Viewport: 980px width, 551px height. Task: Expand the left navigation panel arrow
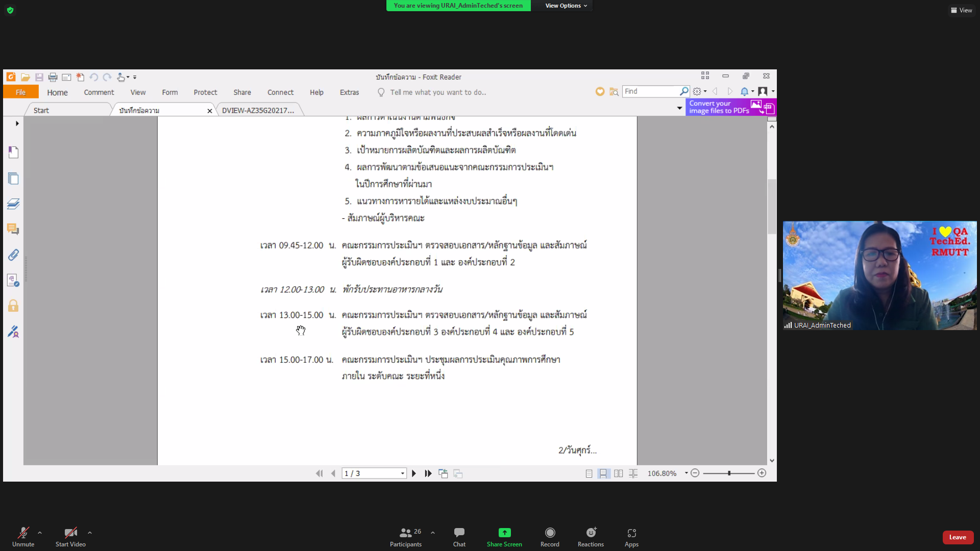tap(17, 123)
